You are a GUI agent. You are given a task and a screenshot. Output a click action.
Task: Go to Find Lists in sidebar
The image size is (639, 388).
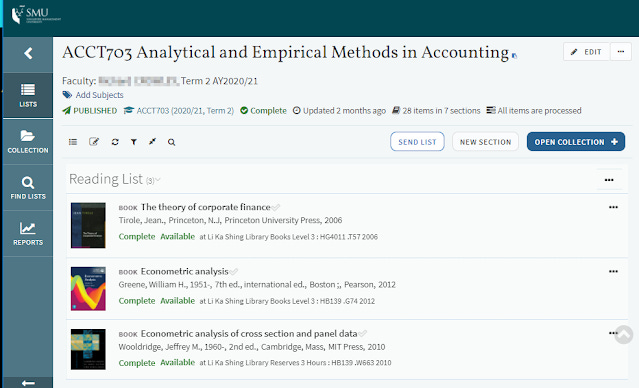coord(28,187)
